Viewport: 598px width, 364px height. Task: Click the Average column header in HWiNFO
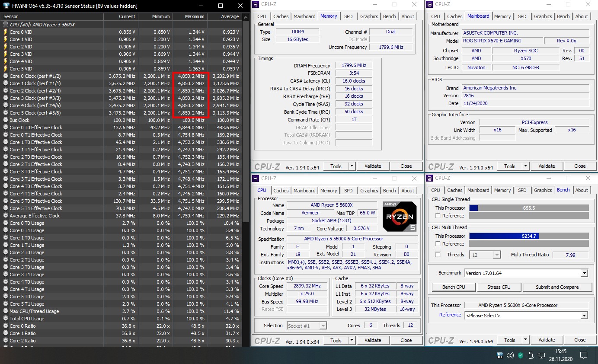224,16
